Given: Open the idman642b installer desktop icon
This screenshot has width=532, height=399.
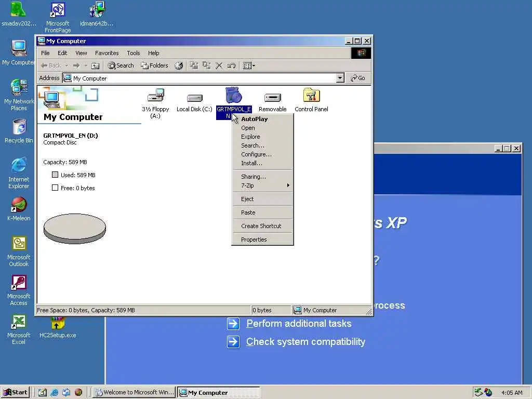Looking at the screenshot, I should 97,9.
